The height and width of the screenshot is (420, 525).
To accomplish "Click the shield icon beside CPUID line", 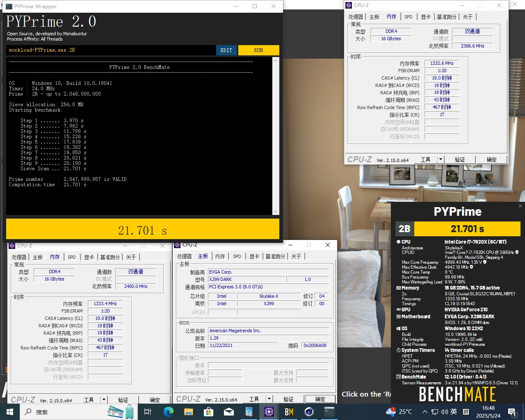I will (517, 252).
